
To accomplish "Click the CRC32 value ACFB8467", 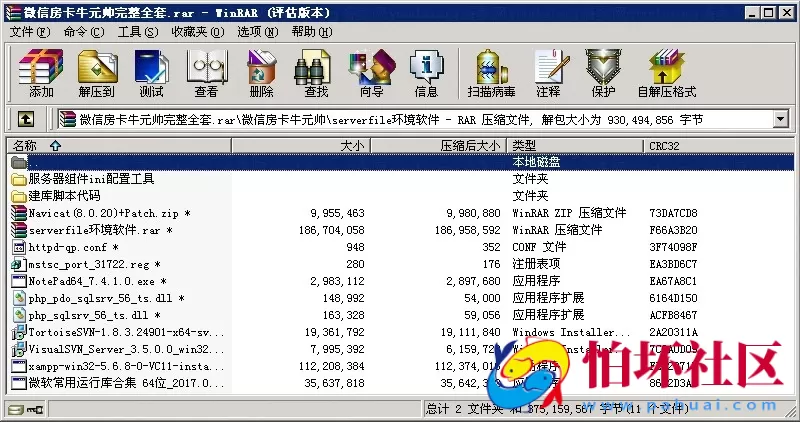I will [x=673, y=315].
